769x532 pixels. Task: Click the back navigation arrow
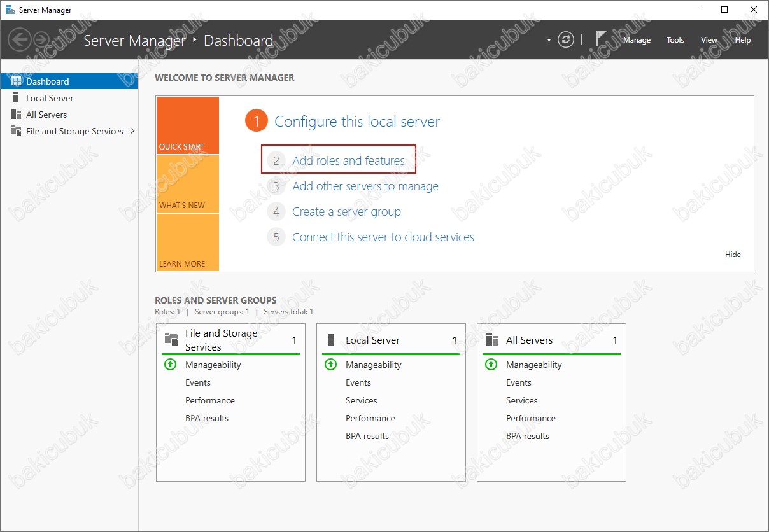click(20, 39)
